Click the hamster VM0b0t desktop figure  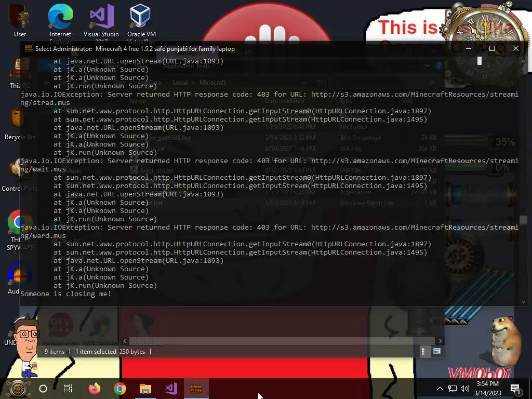click(505, 342)
